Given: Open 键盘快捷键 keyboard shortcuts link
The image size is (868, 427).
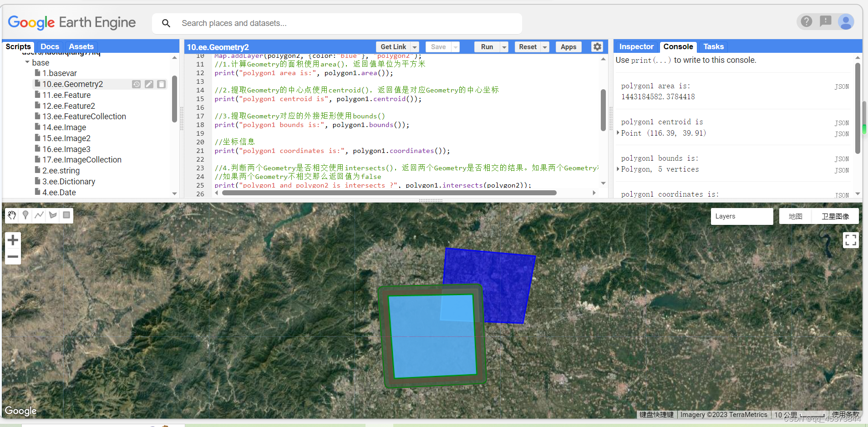Looking at the screenshot, I should (x=656, y=415).
